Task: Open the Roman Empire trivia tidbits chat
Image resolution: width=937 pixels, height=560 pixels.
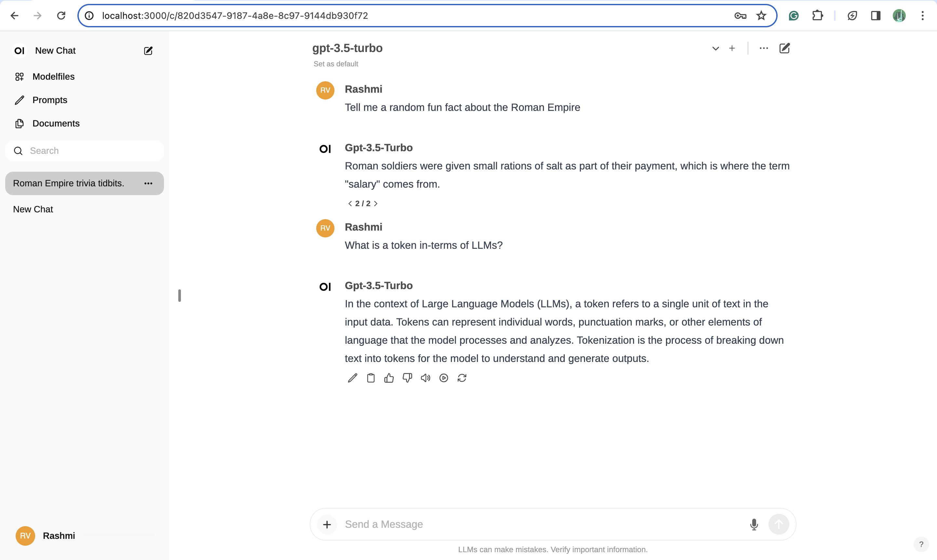Action: click(68, 183)
